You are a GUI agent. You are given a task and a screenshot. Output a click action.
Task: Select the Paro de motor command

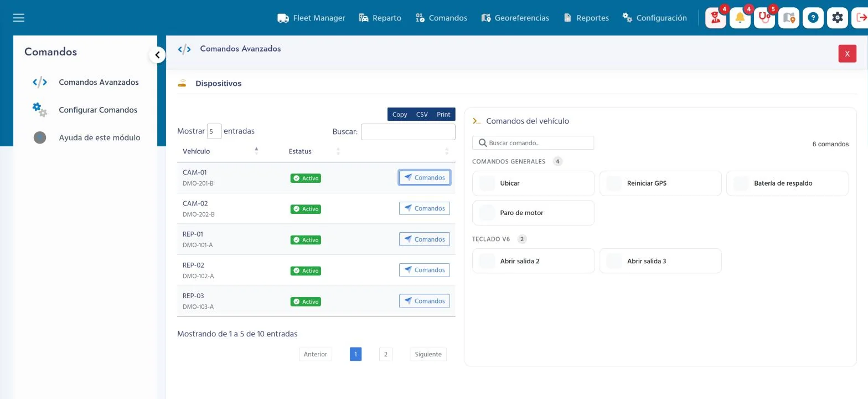click(x=534, y=213)
